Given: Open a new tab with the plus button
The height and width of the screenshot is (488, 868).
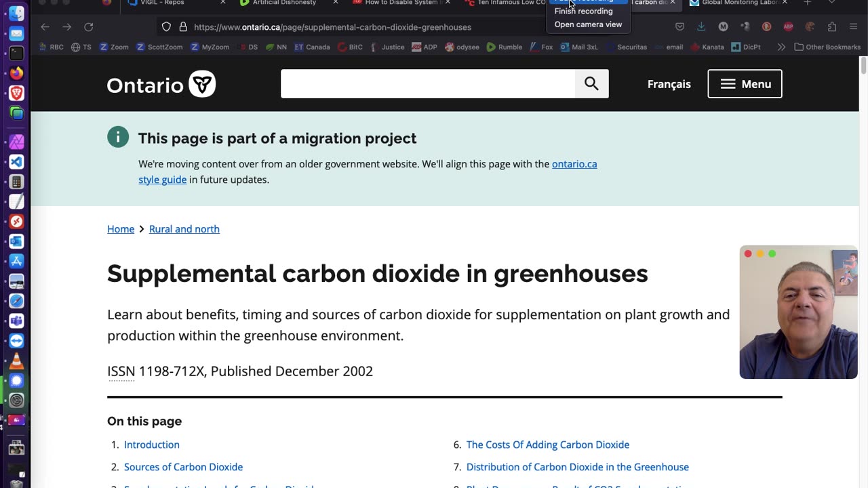Looking at the screenshot, I should [807, 3].
